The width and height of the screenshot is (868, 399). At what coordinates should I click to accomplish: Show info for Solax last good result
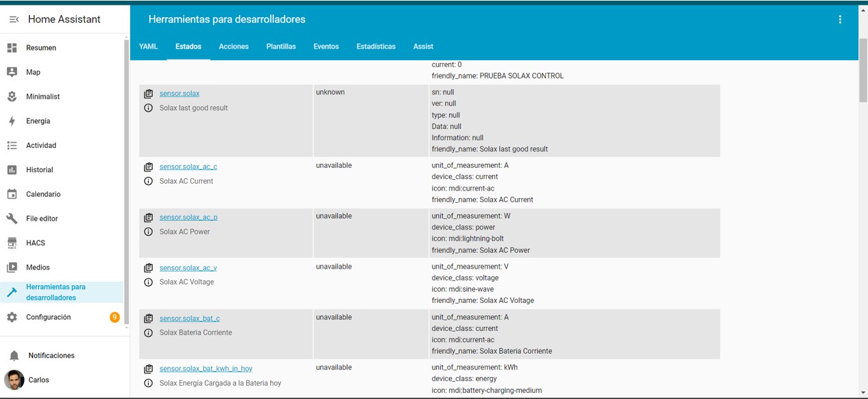148,108
